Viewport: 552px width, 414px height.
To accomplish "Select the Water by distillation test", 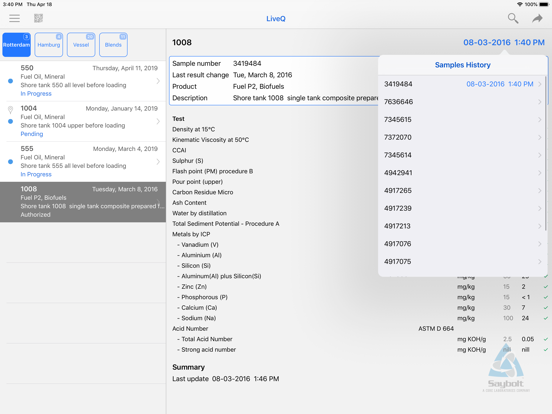I will (199, 213).
